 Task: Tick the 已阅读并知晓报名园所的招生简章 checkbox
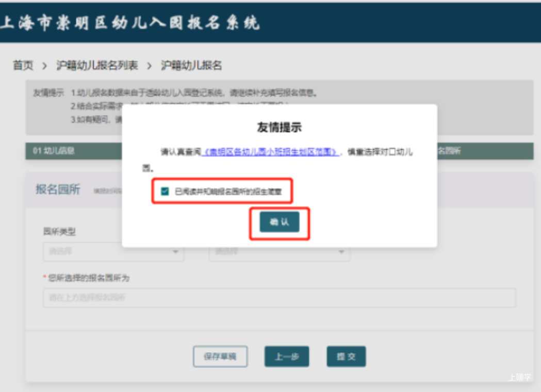tap(165, 192)
